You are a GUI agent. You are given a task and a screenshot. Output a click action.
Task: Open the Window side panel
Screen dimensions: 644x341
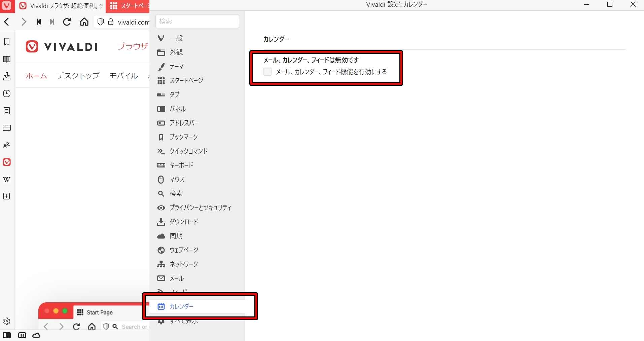pyautogui.click(x=7, y=128)
